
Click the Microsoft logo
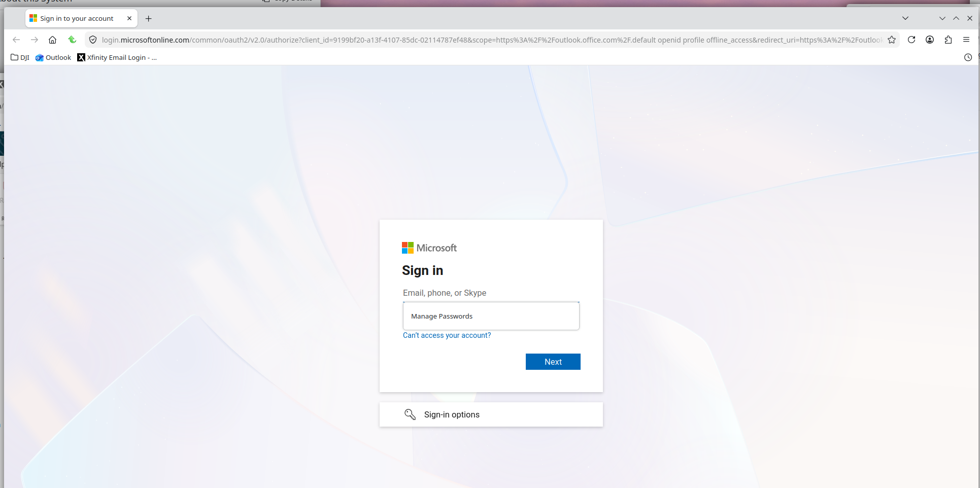pyautogui.click(x=429, y=248)
